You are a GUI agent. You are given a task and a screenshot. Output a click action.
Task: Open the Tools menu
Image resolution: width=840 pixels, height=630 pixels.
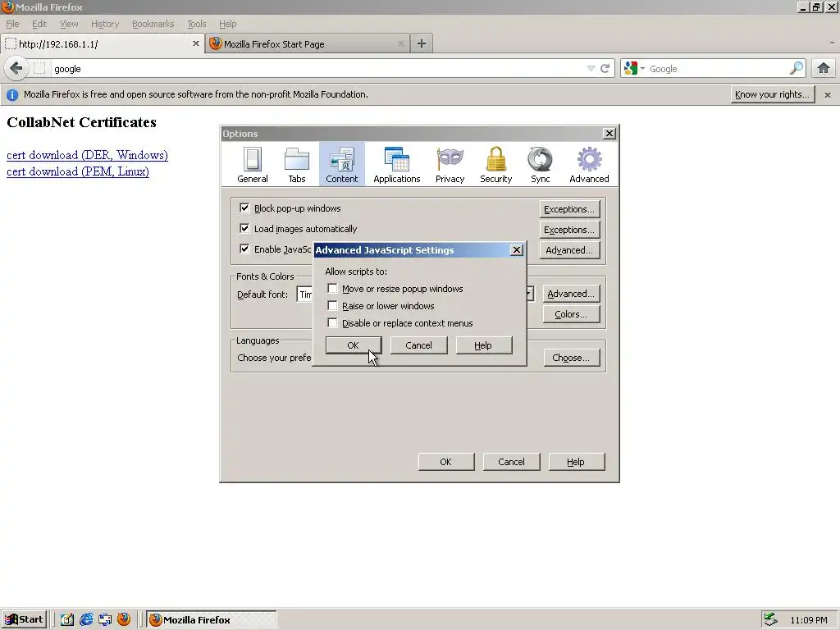point(197,24)
